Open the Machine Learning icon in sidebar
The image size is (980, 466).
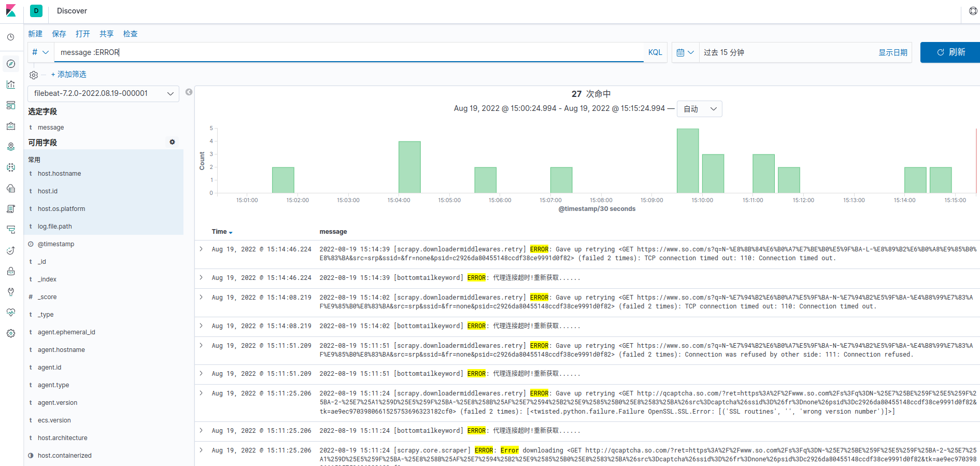point(11,167)
